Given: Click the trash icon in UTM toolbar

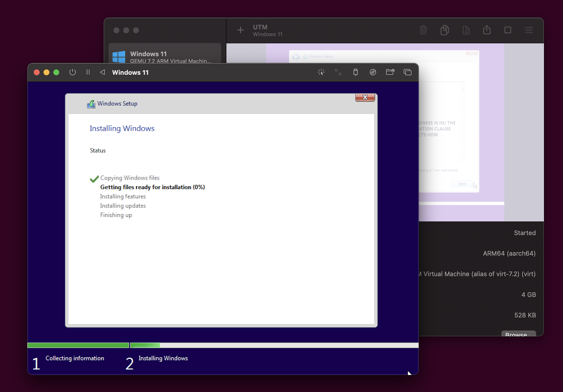Looking at the screenshot, I should pos(423,30).
